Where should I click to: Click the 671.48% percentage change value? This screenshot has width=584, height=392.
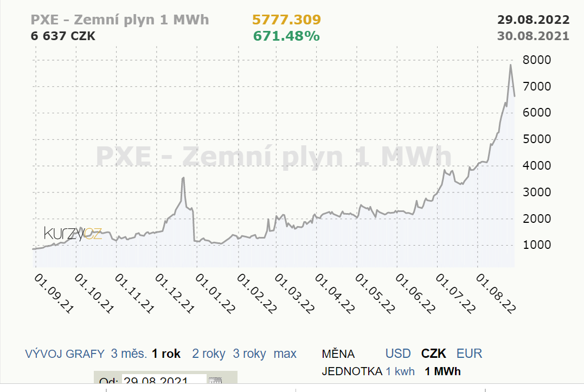click(286, 36)
